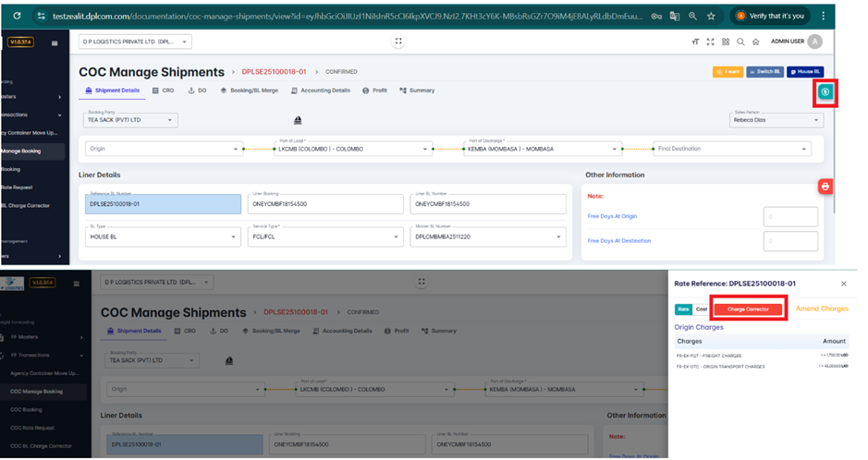
Task: Open the D P Logistics company dropdown
Action: point(135,42)
